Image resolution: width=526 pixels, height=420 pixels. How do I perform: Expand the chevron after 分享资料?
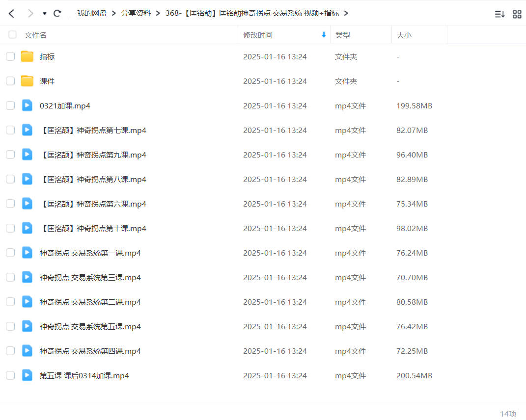click(x=158, y=13)
